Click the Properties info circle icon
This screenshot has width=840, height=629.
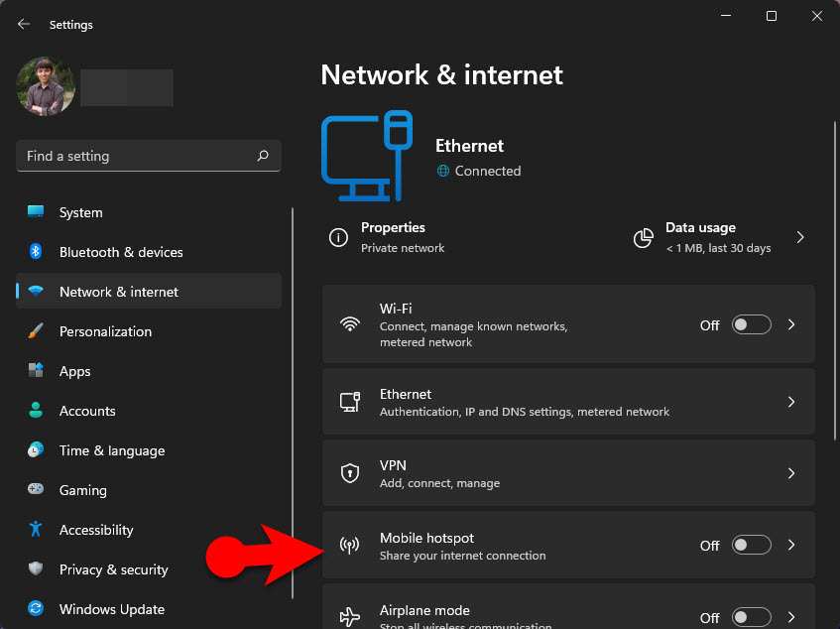click(338, 237)
